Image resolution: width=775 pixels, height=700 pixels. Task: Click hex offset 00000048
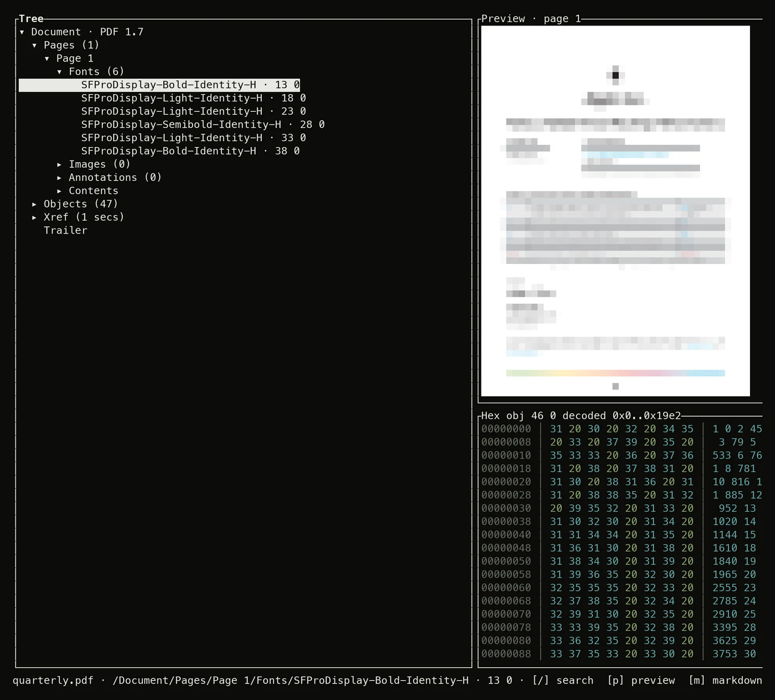pos(506,548)
